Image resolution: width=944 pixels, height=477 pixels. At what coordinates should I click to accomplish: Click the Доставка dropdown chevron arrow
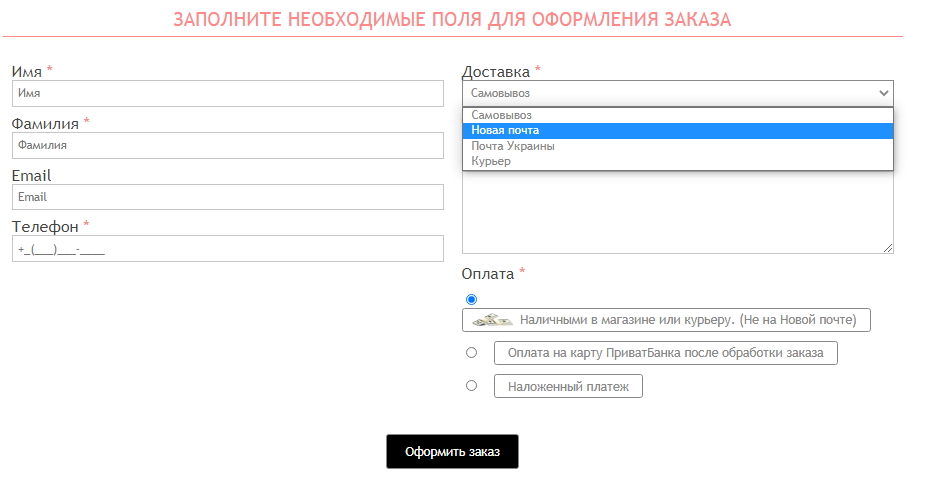pyautogui.click(x=883, y=93)
